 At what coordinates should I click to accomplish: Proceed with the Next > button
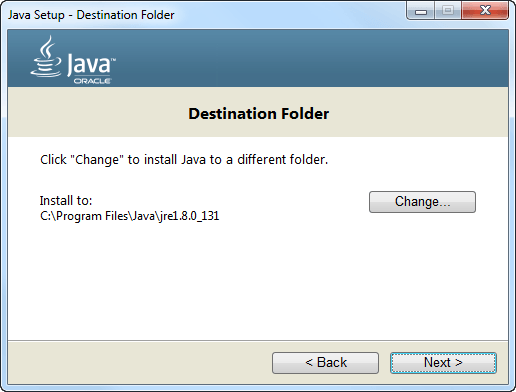[x=443, y=363]
